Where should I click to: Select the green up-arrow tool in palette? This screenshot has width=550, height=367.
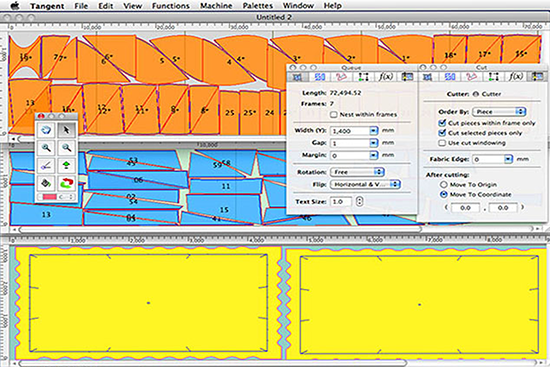(x=66, y=165)
